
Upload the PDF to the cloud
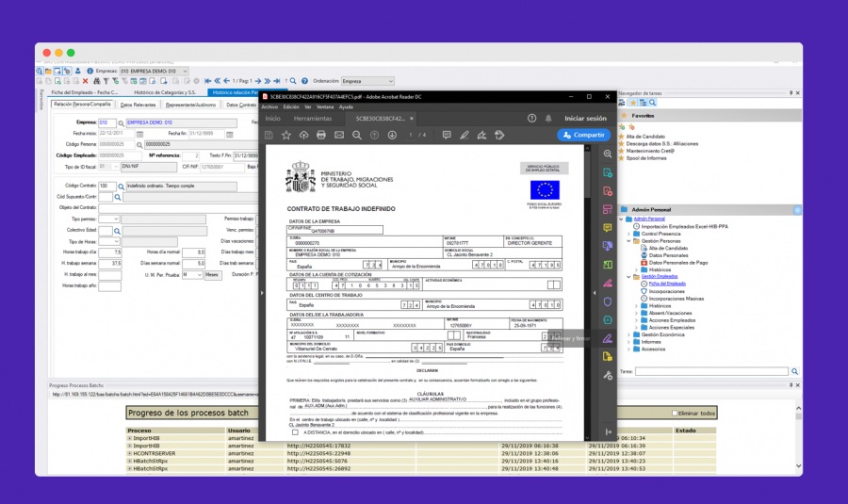tap(304, 136)
